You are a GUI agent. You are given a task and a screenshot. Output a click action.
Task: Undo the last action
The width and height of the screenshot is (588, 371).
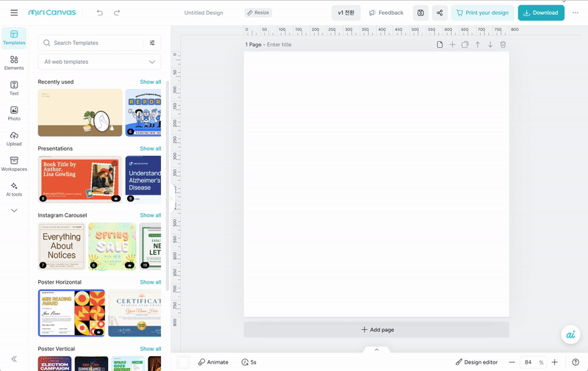(100, 12)
